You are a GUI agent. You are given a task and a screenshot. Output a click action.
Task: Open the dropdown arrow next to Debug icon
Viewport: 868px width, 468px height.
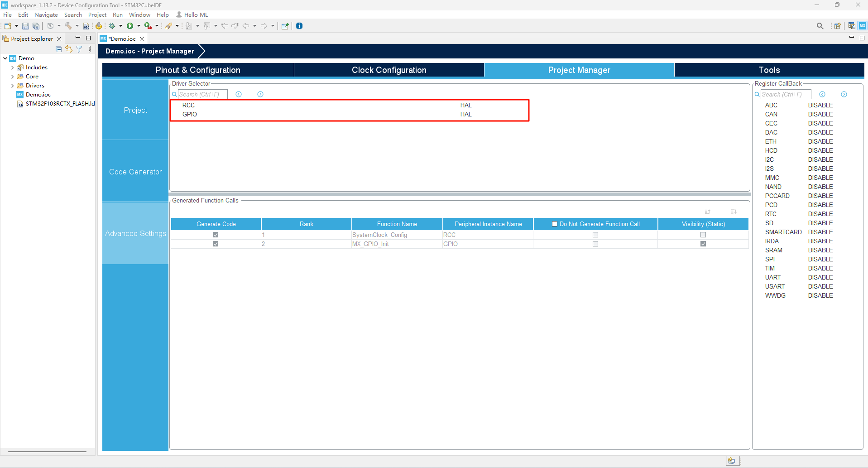[120, 26]
